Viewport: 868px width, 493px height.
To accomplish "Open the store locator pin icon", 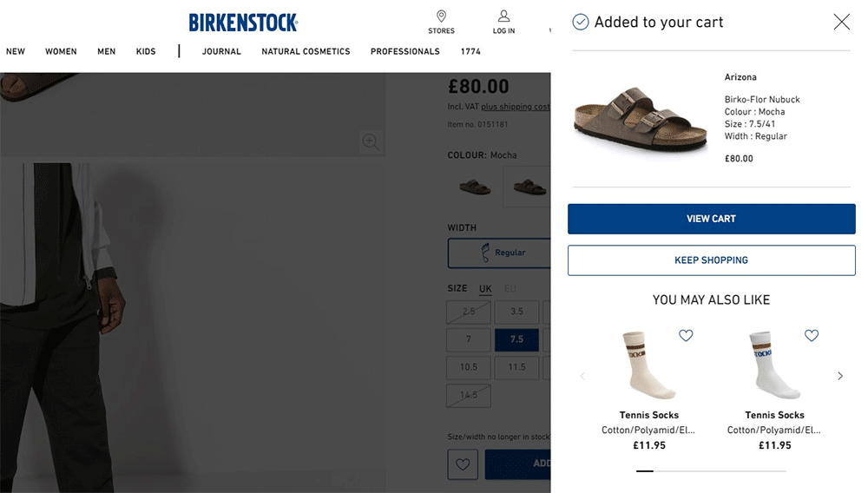I will pyautogui.click(x=441, y=17).
